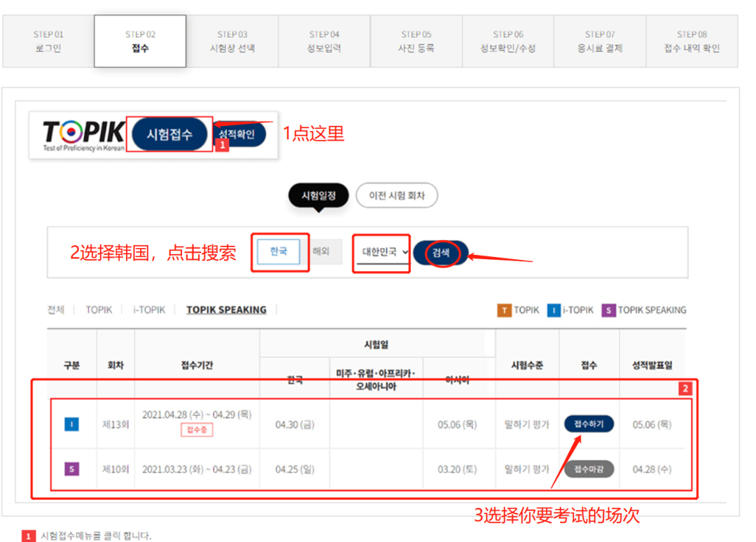Click the blue i-TOPIK legend icon
The width and height of the screenshot is (756, 542).
(x=554, y=310)
